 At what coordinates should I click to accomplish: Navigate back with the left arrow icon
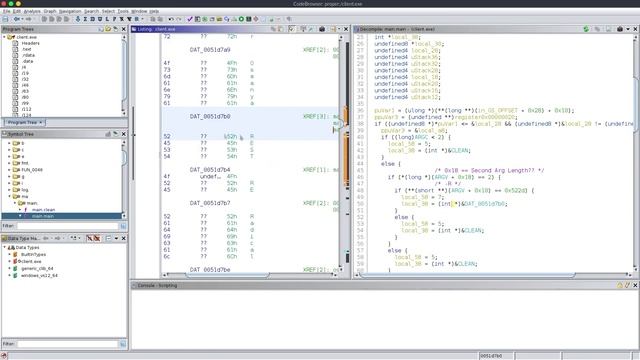16,19
